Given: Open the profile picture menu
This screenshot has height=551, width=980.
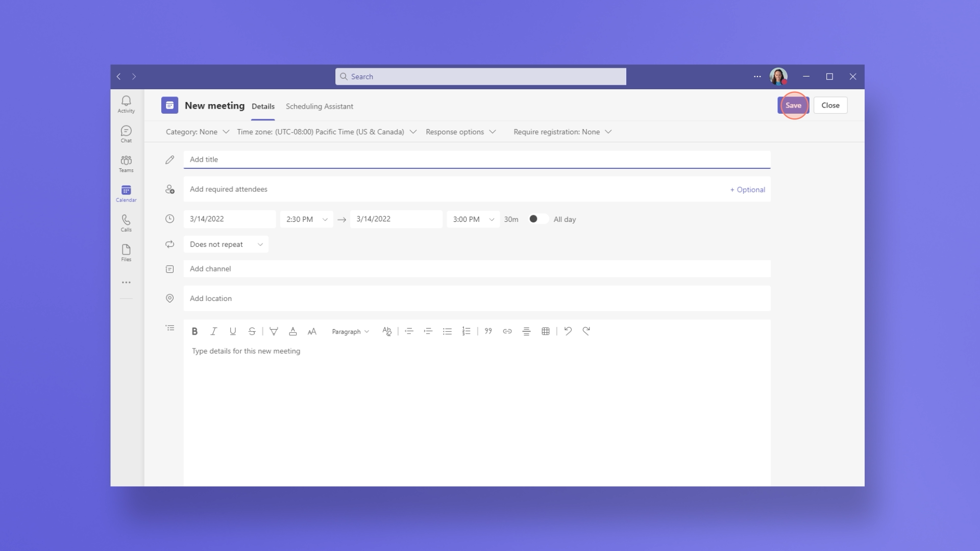Looking at the screenshot, I should [x=778, y=77].
